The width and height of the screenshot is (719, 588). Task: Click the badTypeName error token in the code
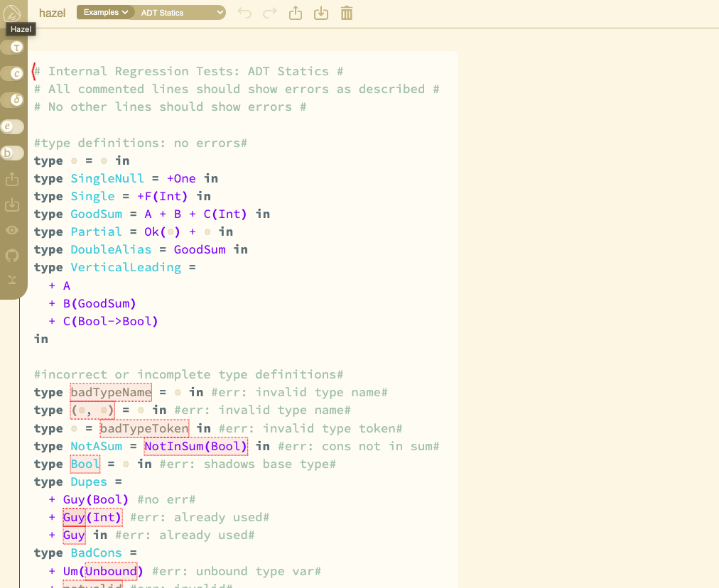(111, 393)
